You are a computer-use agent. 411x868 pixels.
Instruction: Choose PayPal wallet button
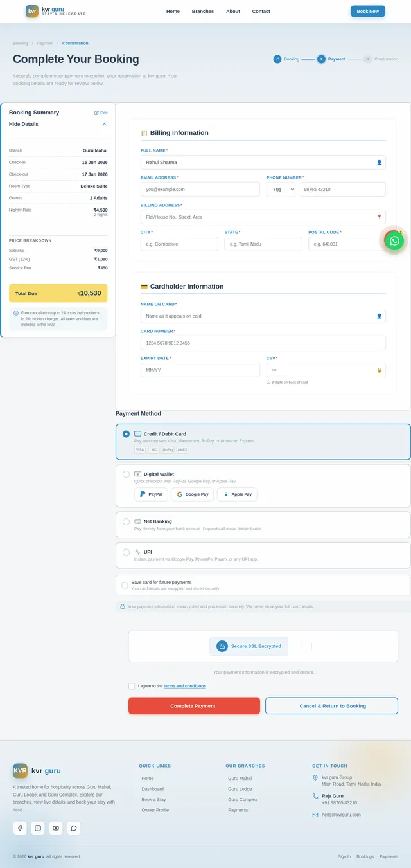click(151, 494)
